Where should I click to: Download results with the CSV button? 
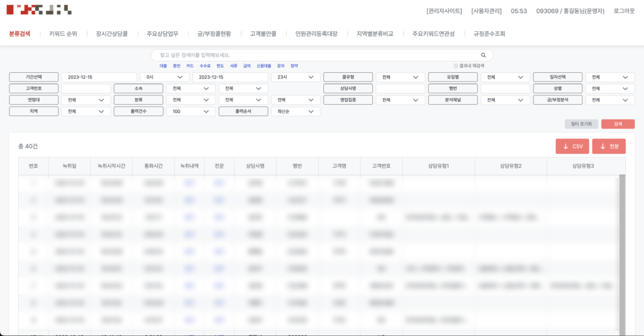point(572,146)
